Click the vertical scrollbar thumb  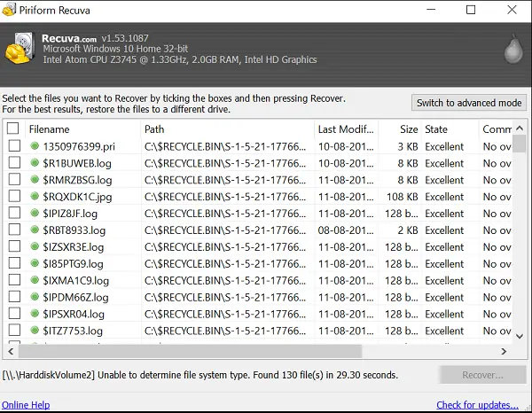click(520, 144)
